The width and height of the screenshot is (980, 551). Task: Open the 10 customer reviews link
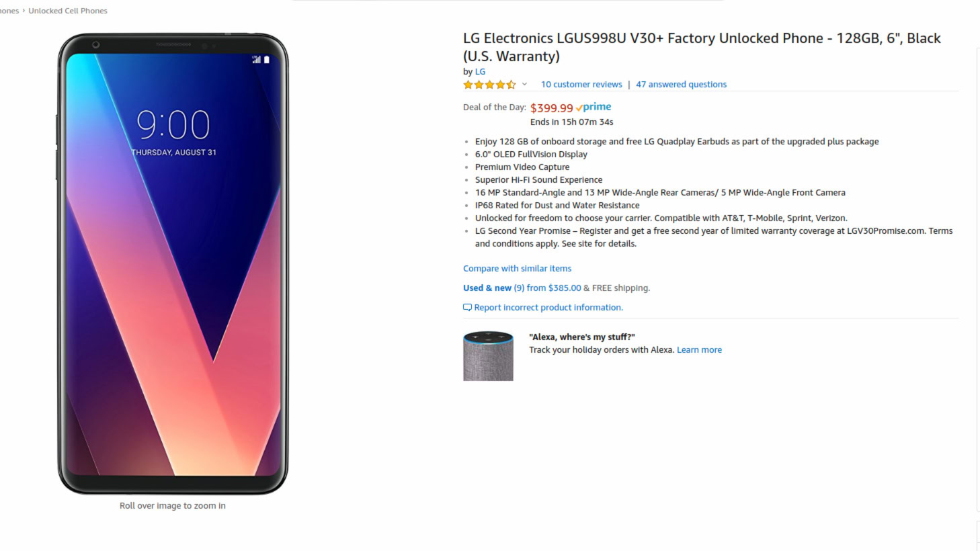pos(581,85)
